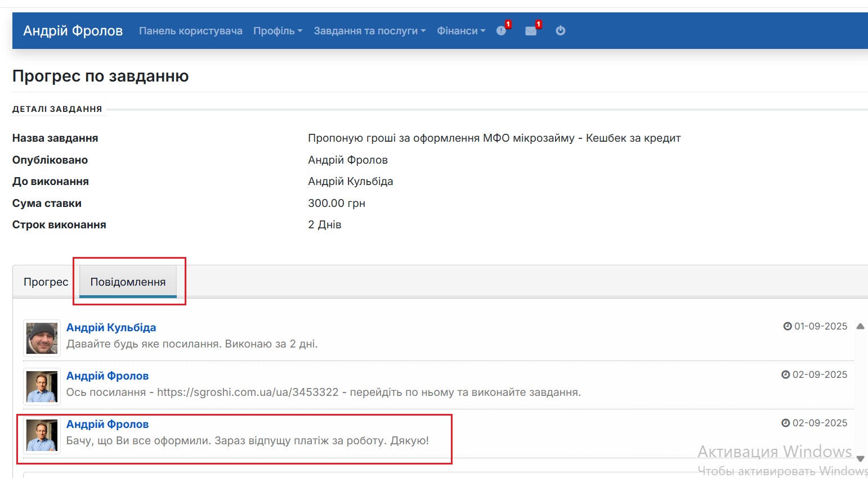868x478 pixels.
Task: Click Андрій Фролов's avatar in the second message
Action: tap(41, 386)
